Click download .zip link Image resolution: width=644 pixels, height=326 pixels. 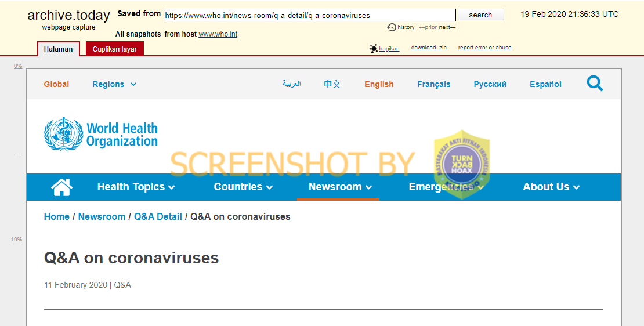pos(429,48)
